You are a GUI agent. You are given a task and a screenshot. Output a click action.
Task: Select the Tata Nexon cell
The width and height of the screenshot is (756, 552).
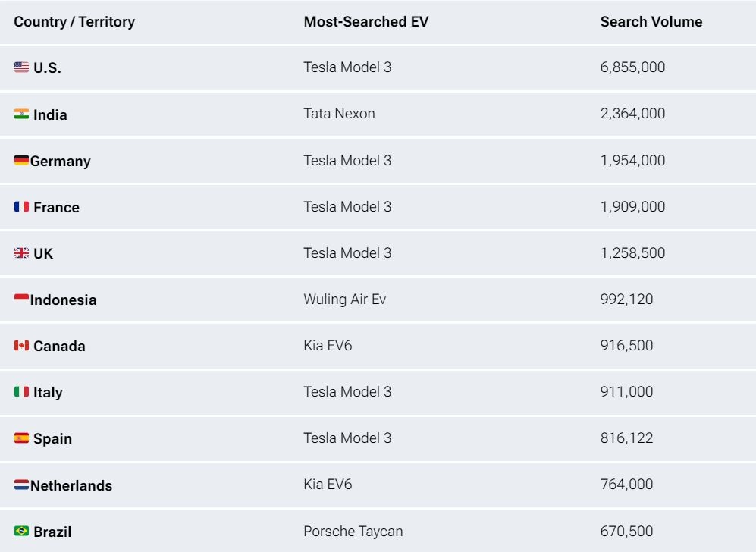coord(339,113)
